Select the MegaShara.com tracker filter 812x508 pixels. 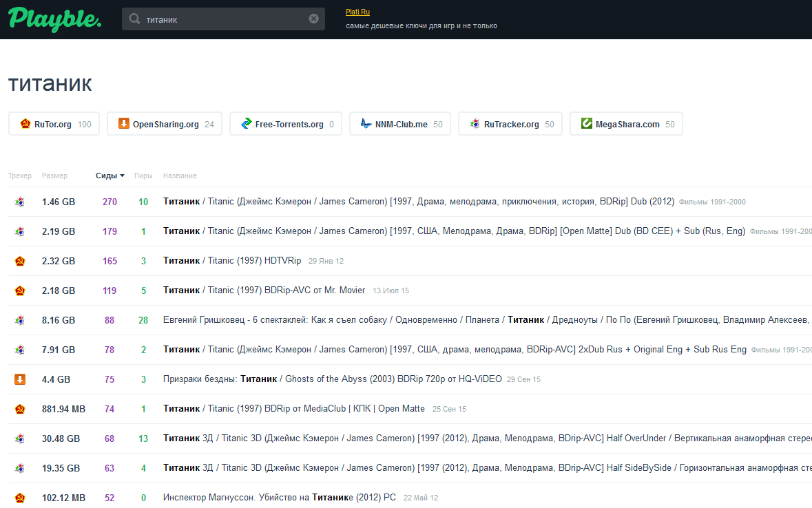click(x=626, y=125)
